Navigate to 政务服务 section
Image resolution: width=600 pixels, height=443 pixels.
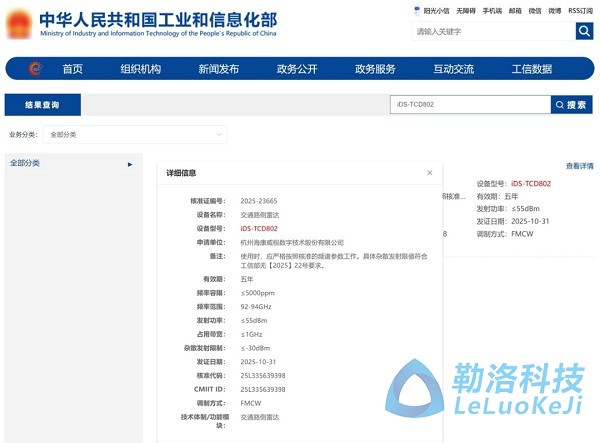[x=375, y=69]
